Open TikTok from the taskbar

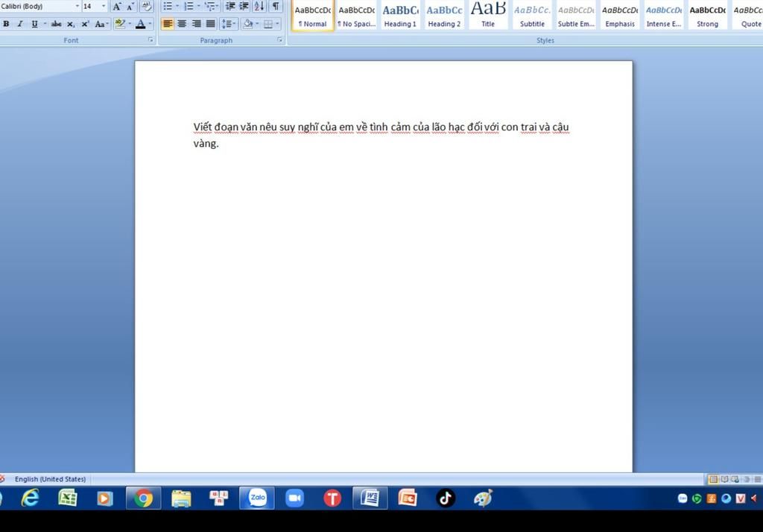(x=446, y=498)
